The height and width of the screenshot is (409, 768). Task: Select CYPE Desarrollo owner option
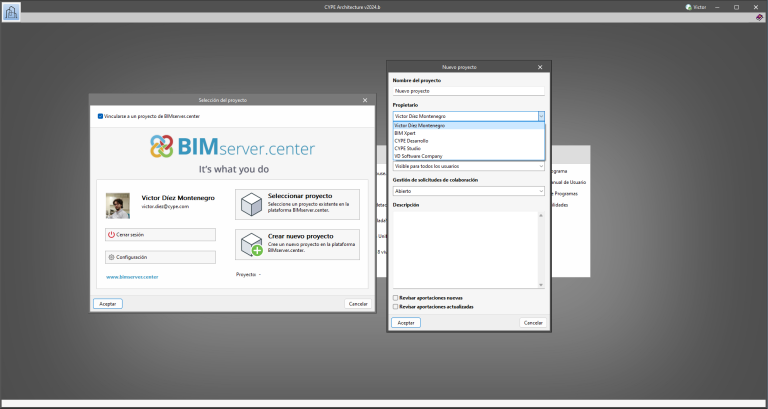coord(469,141)
